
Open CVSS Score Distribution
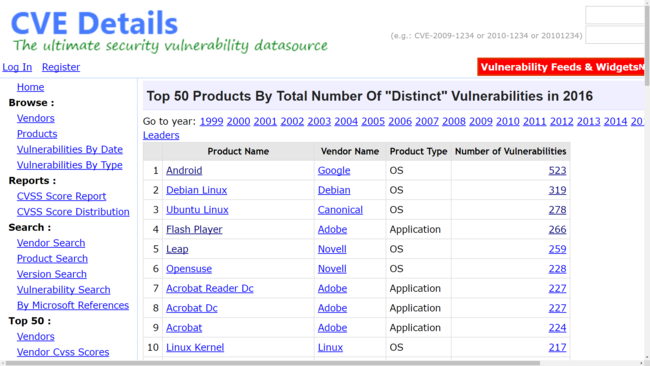pos(73,212)
